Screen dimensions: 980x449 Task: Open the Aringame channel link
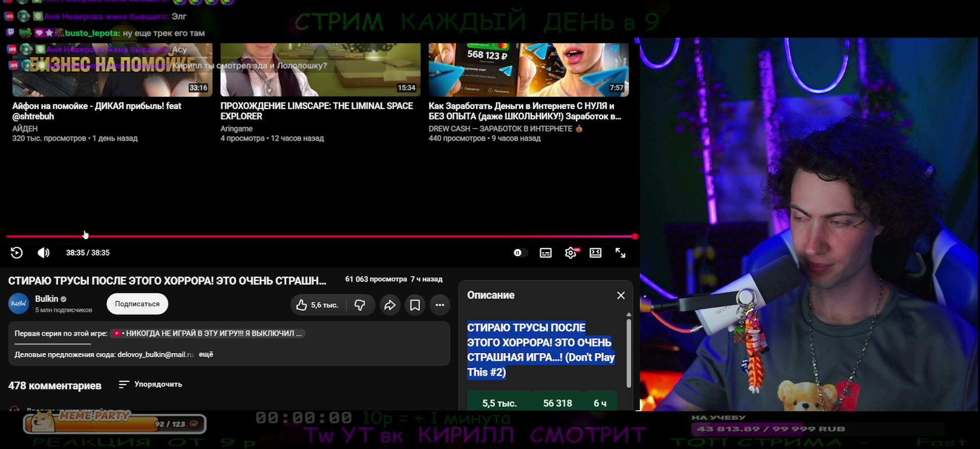pos(236,129)
